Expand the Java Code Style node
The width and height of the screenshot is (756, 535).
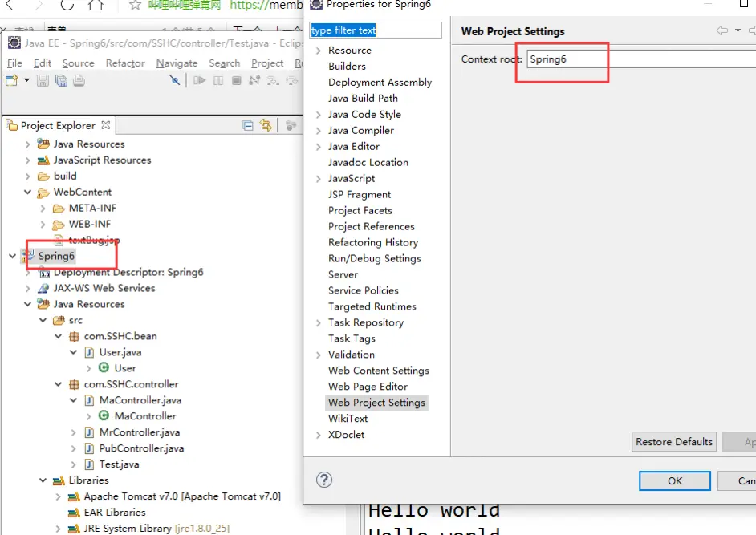click(319, 115)
